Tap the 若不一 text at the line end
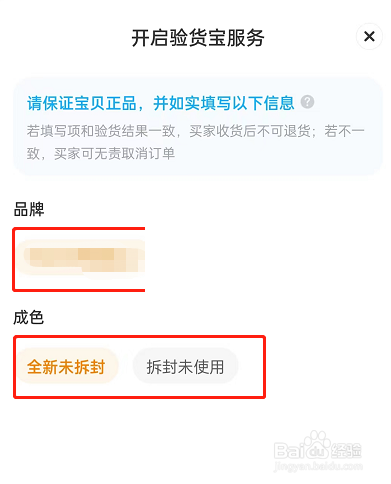Image resolution: width=391 pixels, height=484 pixels. (344, 131)
